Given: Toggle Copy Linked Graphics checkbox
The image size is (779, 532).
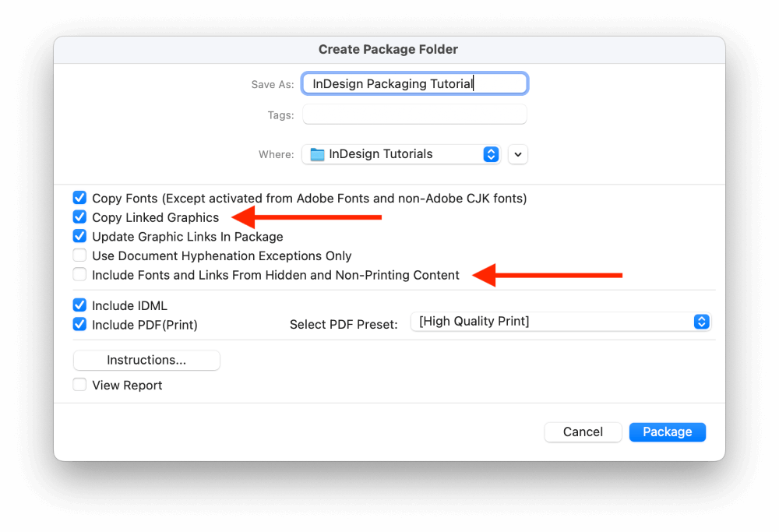Looking at the screenshot, I should coord(79,217).
